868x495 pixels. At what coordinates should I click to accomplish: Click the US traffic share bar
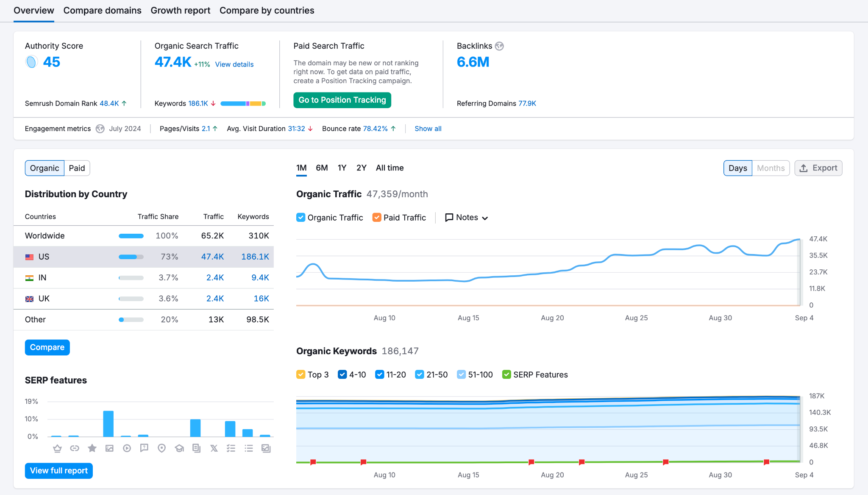(x=131, y=257)
